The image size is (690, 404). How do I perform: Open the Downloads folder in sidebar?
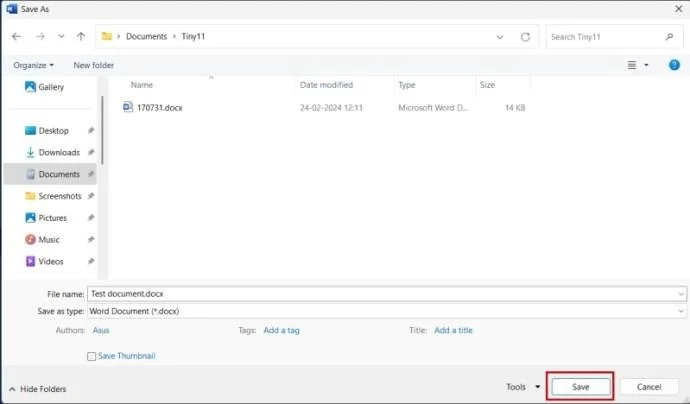(x=58, y=152)
